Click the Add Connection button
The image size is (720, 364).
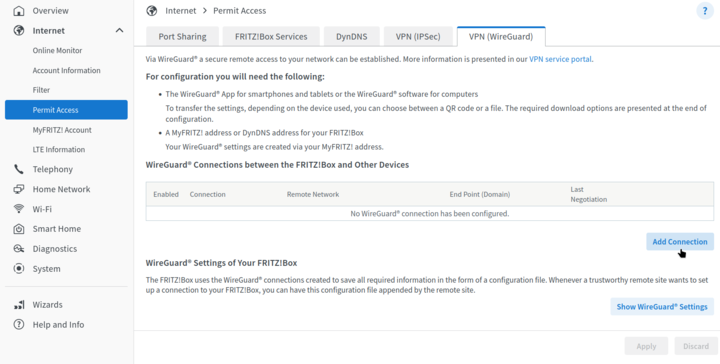click(680, 242)
